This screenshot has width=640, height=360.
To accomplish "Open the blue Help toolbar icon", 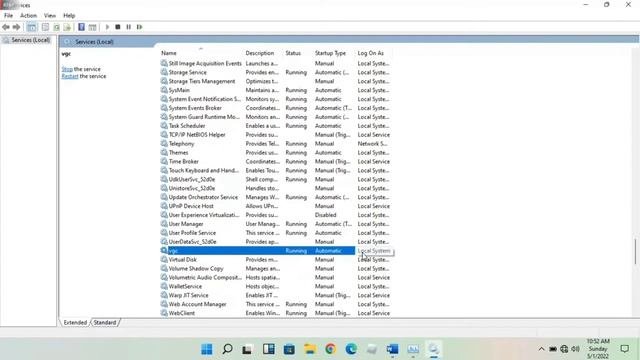I will tap(81, 27).
